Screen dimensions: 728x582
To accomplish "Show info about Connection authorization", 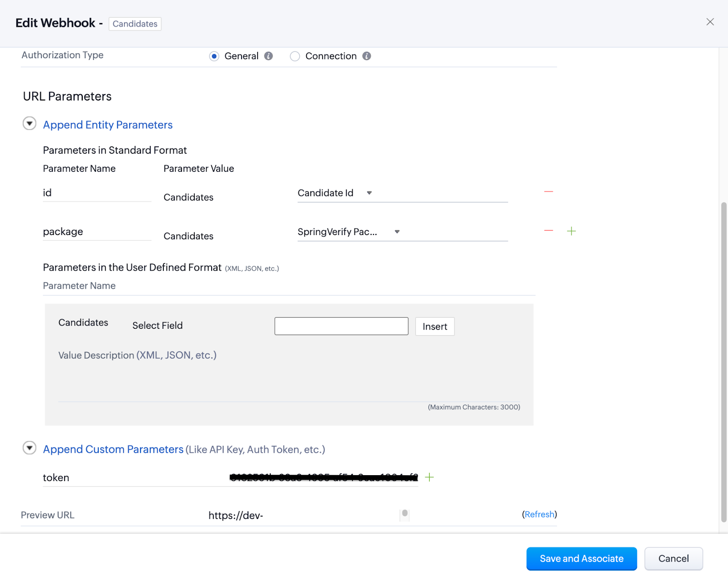I will pyautogui.click(x=367, y=56).
